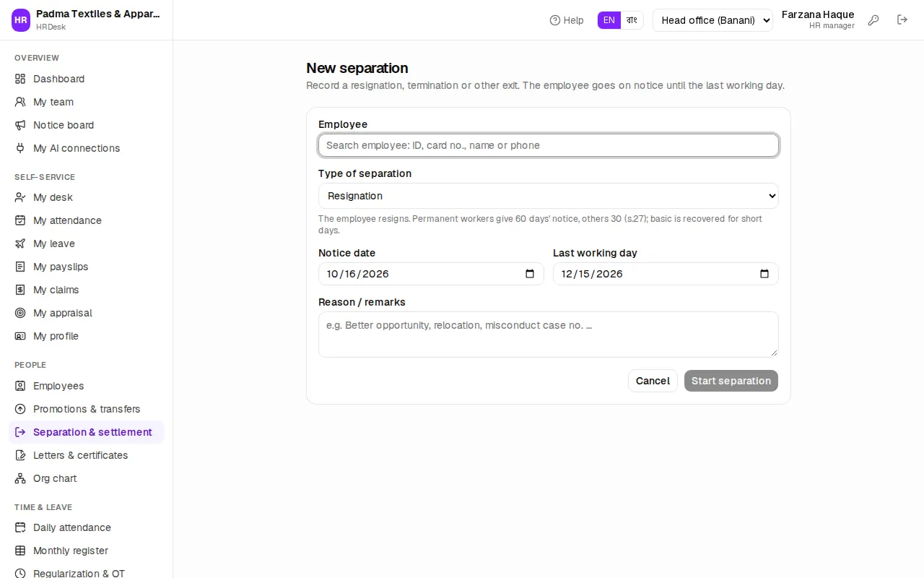This screenshot has height=578, width=924.
Task: Open the Monthly register page
Action: [87, 551]
